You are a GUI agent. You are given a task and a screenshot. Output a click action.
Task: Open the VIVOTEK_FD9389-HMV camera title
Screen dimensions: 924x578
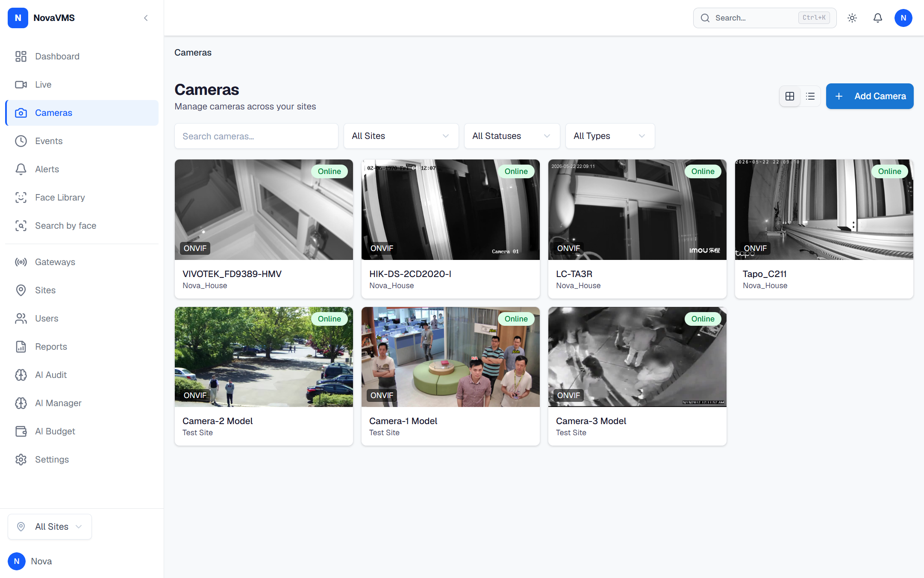point(232,274)
